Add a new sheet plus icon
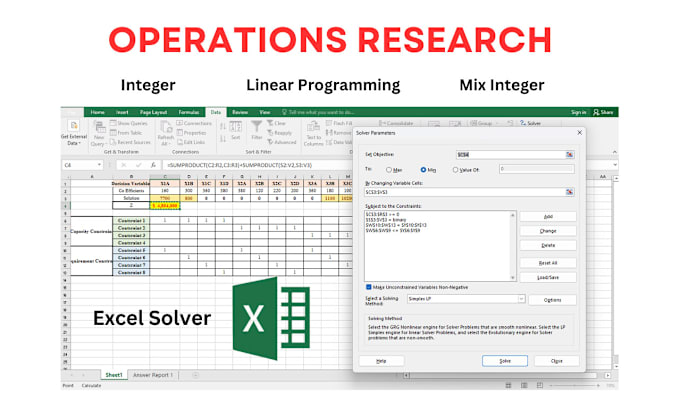 (x=196, y=375)
